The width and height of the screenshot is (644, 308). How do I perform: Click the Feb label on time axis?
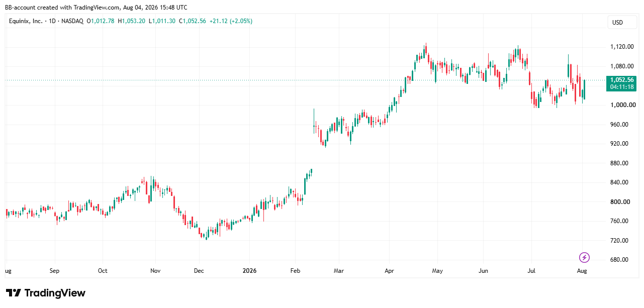(295, 271)
